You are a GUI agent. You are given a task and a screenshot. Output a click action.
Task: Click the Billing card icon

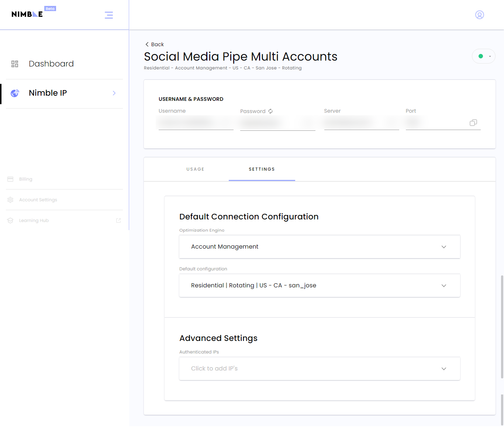(10, 179)
